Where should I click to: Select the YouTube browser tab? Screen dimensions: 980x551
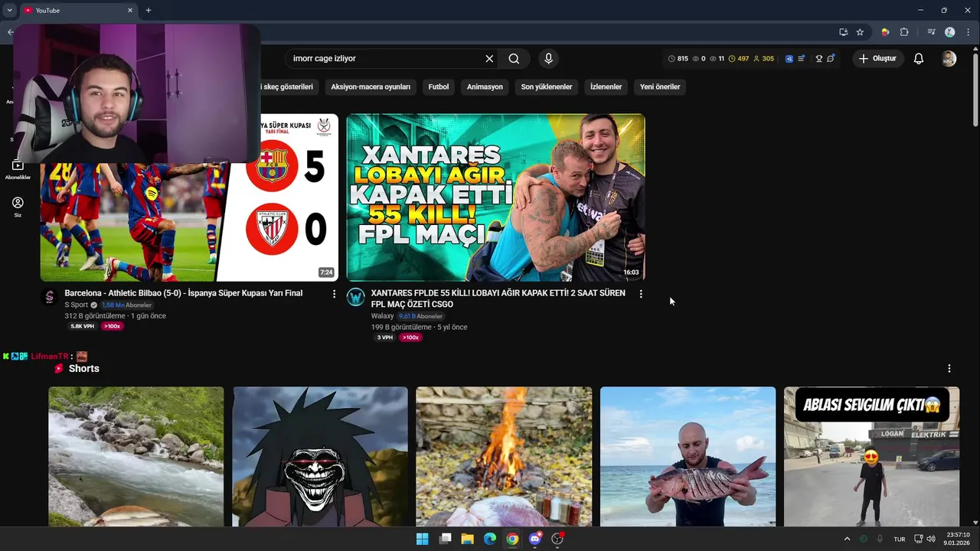(78, 10)
